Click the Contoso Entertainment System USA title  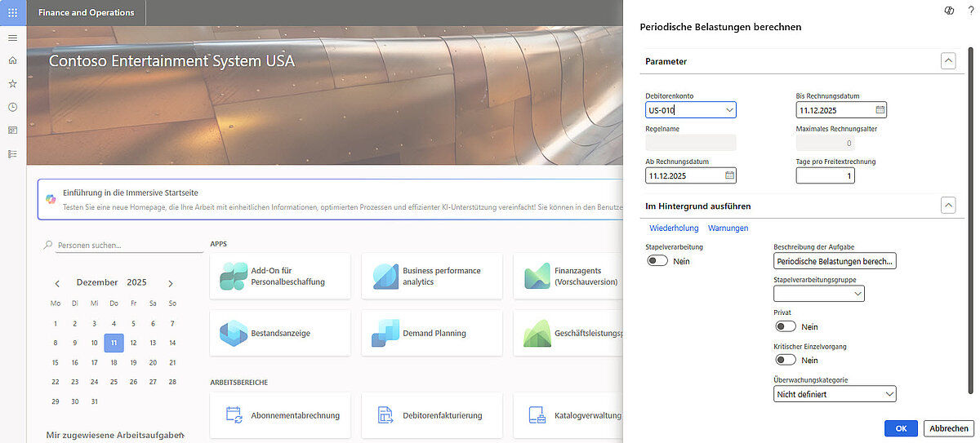(171, 61)
